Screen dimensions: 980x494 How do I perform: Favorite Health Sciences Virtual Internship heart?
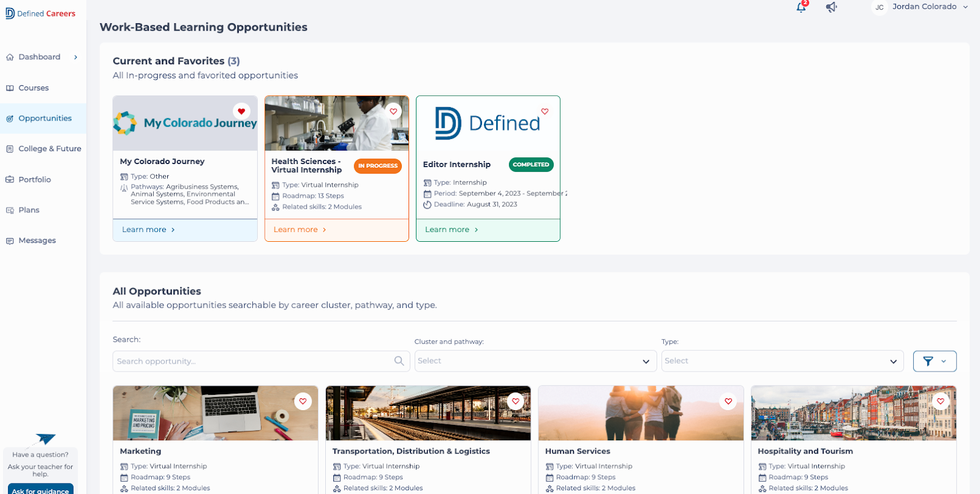393,111
